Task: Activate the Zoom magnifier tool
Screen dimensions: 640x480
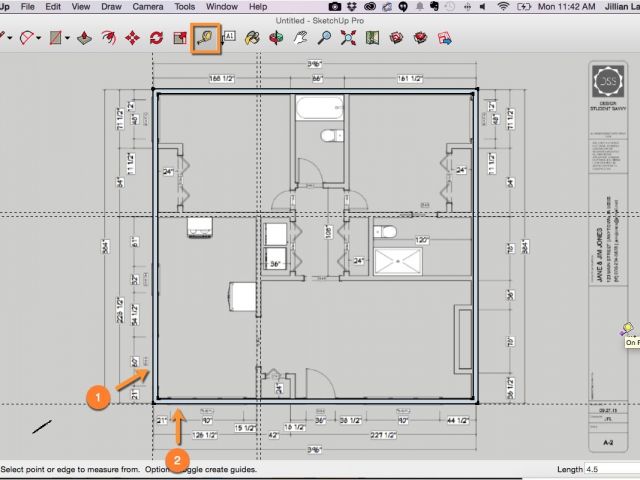Action: (325, 39)
